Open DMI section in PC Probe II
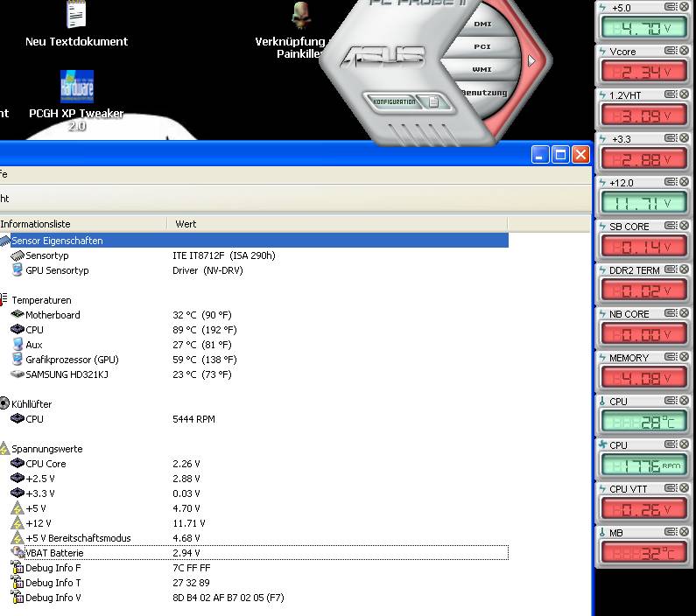 click(482, 24)
